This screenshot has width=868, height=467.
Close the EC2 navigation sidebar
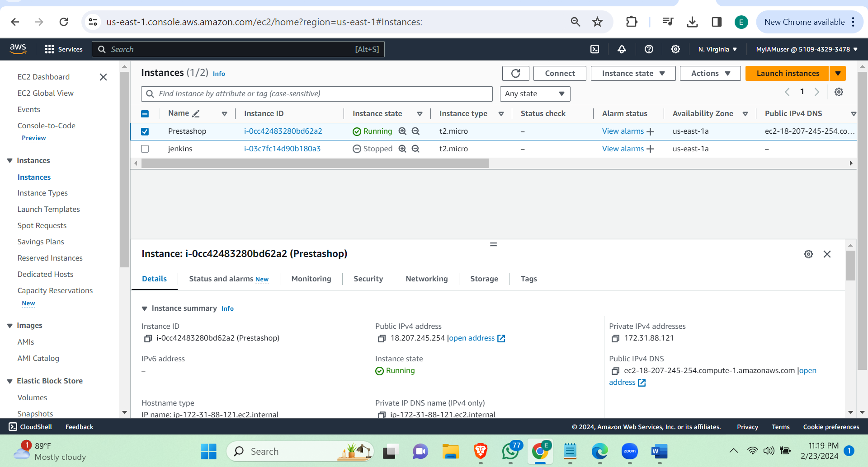pyautogui.click(x=103, y=77)
